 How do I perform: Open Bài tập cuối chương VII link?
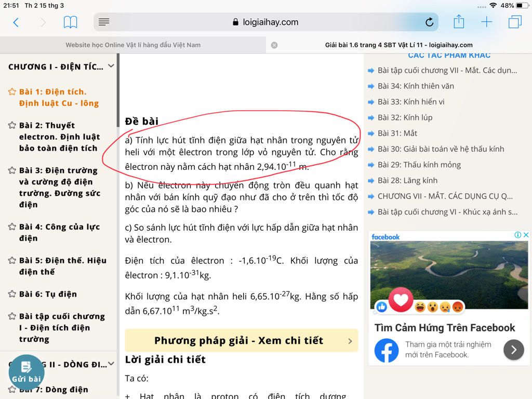click(x=447, y=70)
